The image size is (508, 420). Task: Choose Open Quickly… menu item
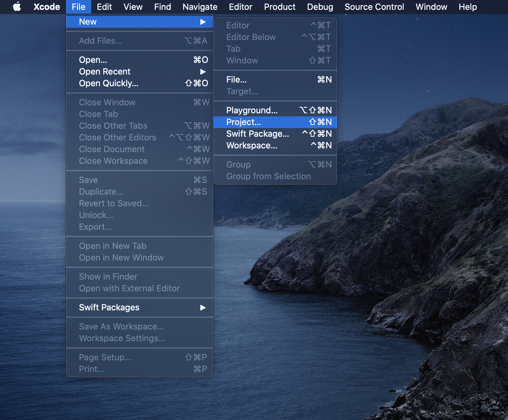pyautogui.click(x=140, y=83)
